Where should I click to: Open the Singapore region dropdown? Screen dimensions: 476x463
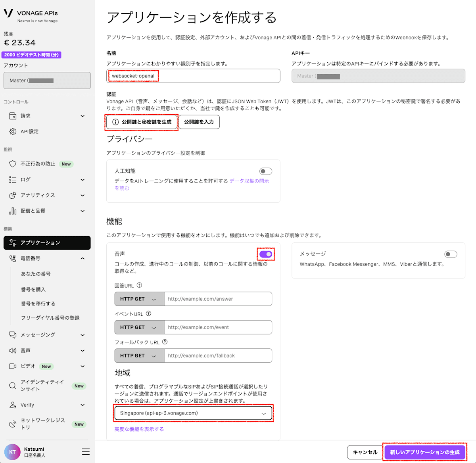(x=193, y=413)
